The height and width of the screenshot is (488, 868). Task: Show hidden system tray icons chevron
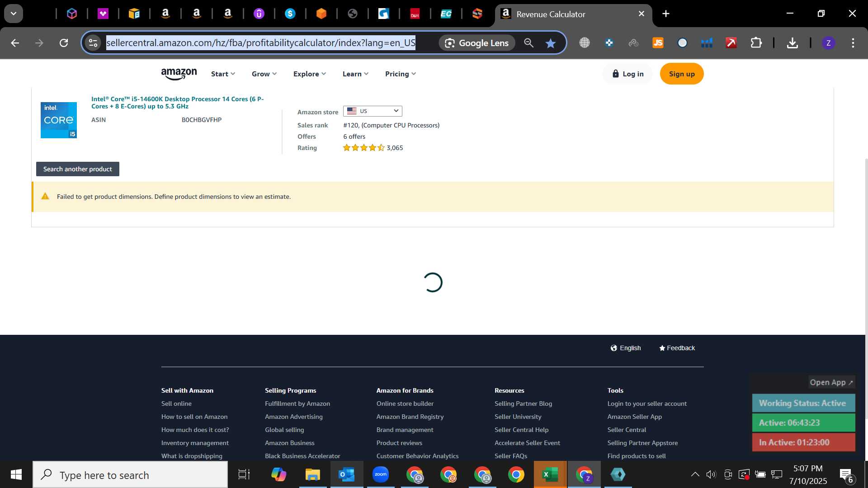695,474
